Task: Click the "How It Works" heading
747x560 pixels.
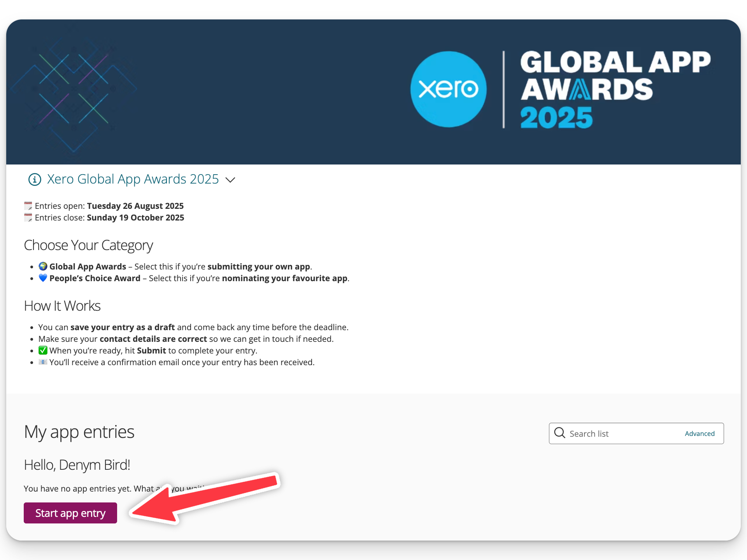Action: [x=62, y=306]
